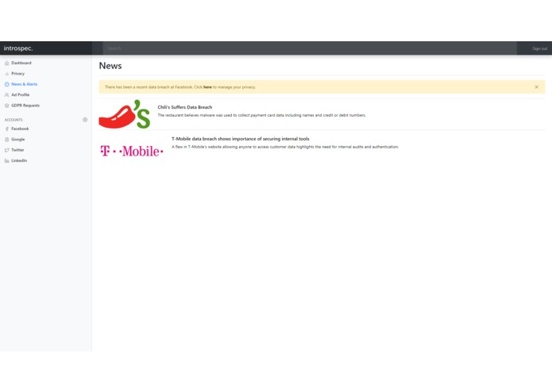Viewport: 552px width, 392px height.
Task: Open 'Chili's Suffers Data Breach' headline
Action: point(185,107)
